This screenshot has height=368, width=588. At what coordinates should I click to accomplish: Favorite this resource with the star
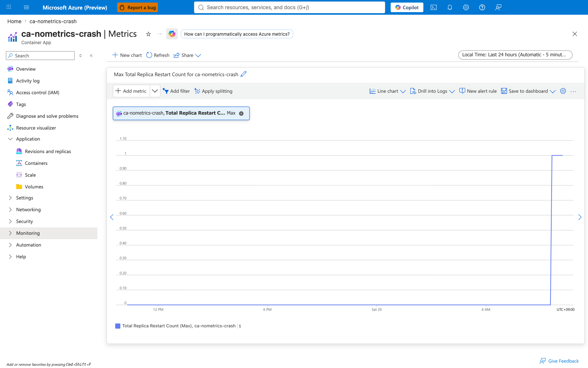point(148,34)
